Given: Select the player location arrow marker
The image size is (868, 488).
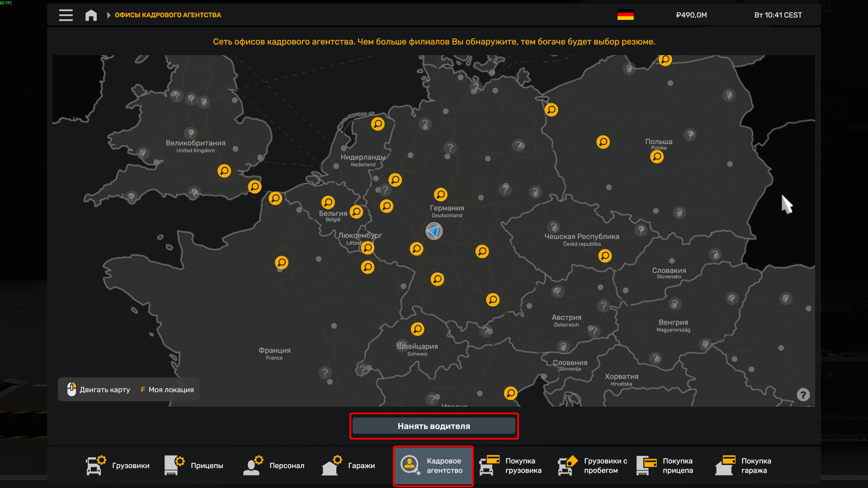Looking at the screenshot, I should click(434, 231).
